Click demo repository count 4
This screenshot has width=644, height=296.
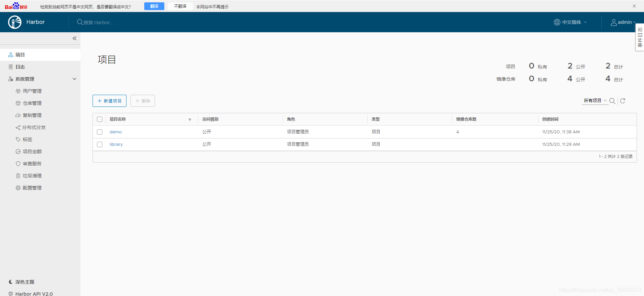click(x=458, y=132)
